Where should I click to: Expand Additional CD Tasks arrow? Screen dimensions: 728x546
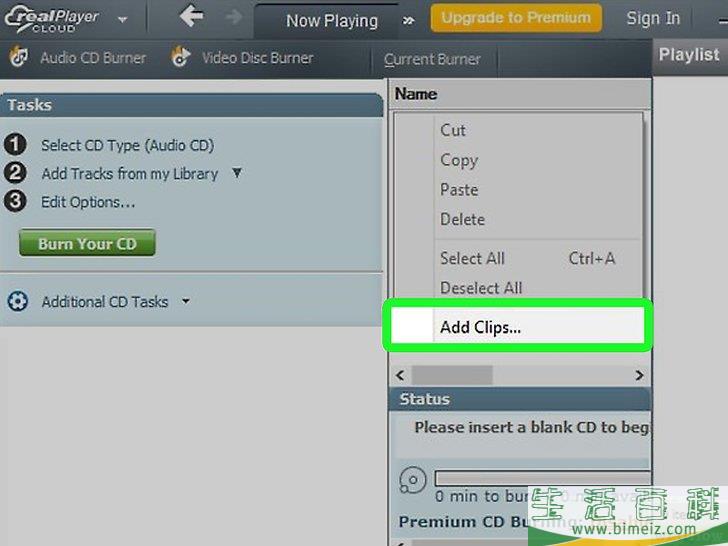(186, 301)
